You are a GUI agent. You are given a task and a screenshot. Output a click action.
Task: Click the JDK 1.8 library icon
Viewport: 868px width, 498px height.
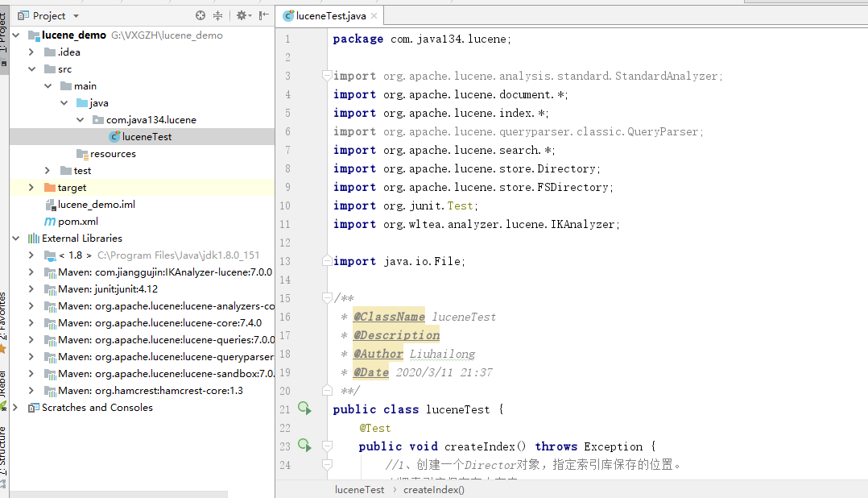click(50, 255)
